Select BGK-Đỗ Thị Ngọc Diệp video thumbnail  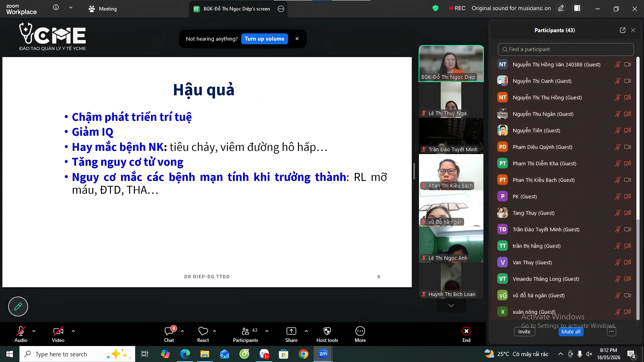(x=451, y=63)
